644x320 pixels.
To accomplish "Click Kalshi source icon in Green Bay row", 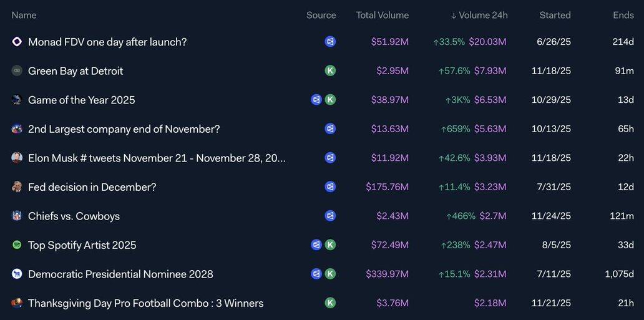I will click(330, 70).
